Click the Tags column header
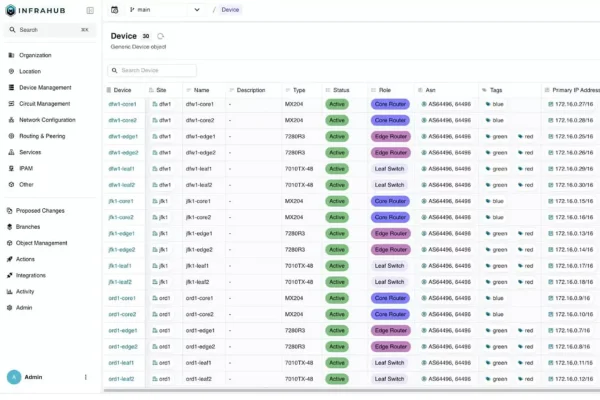This screenshot has height=400, width=600. coord(496,90)
